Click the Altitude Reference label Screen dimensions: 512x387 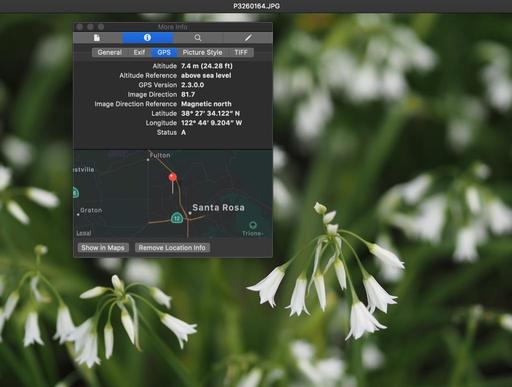(148, 75)
